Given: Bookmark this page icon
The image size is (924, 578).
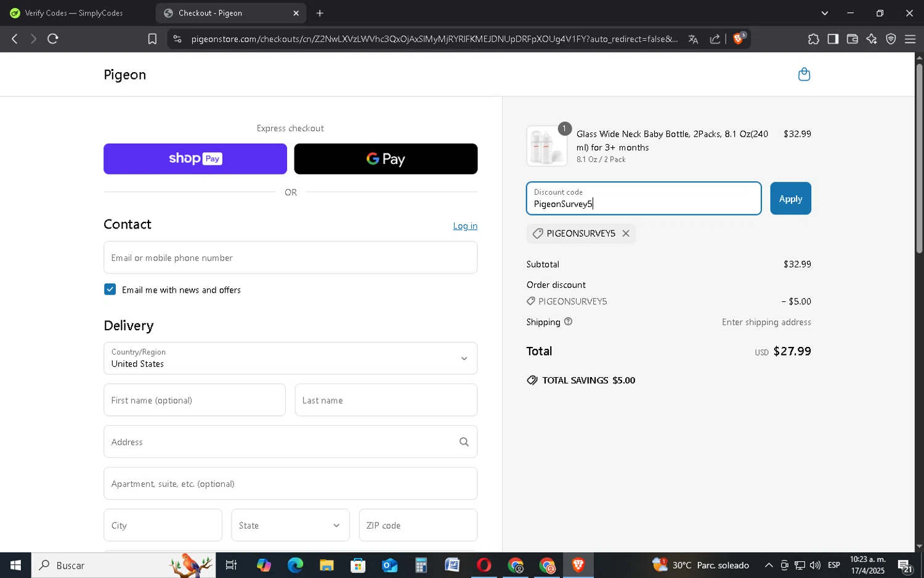Looking at the screenshot, I should coord(152,39).
